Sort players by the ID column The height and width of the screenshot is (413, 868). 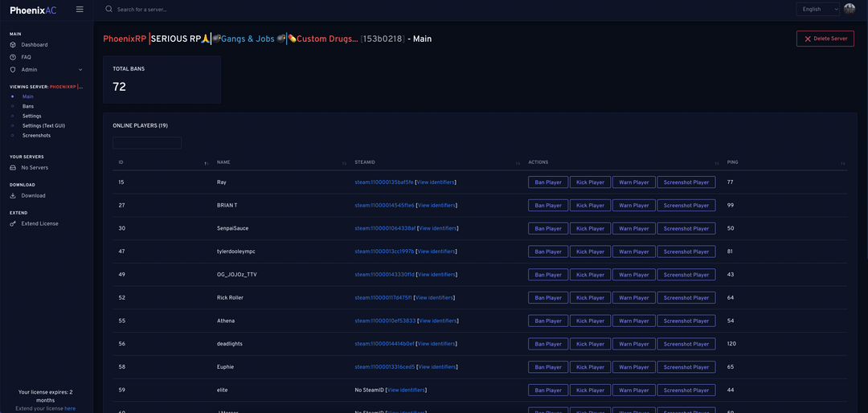[x=206, y=163]
